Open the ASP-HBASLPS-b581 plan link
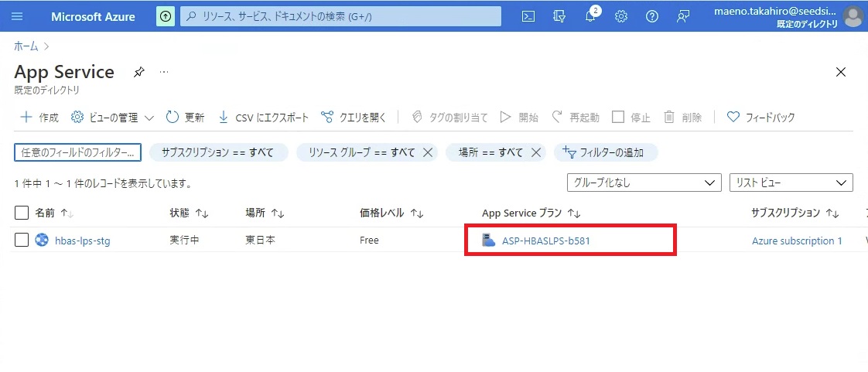The height and width of the screenshot is (372, 868). [x=551, y=241]
